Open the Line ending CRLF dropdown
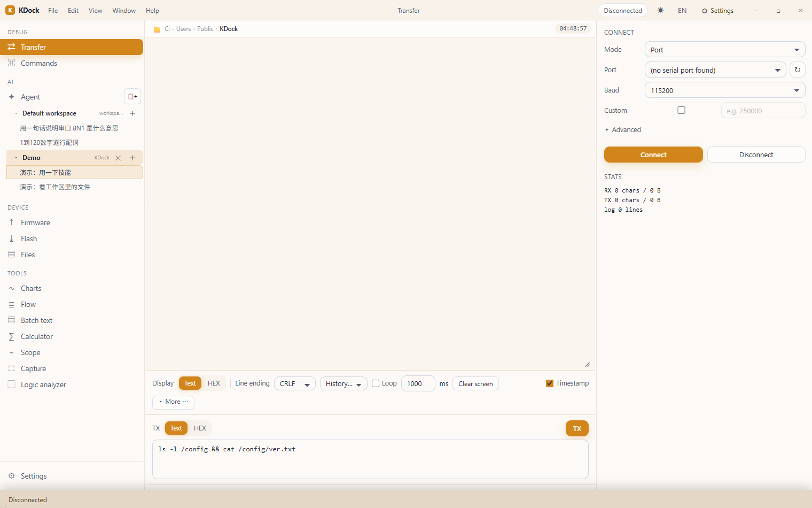The height and width of the screenshot is (508, 812). point(294,384)
